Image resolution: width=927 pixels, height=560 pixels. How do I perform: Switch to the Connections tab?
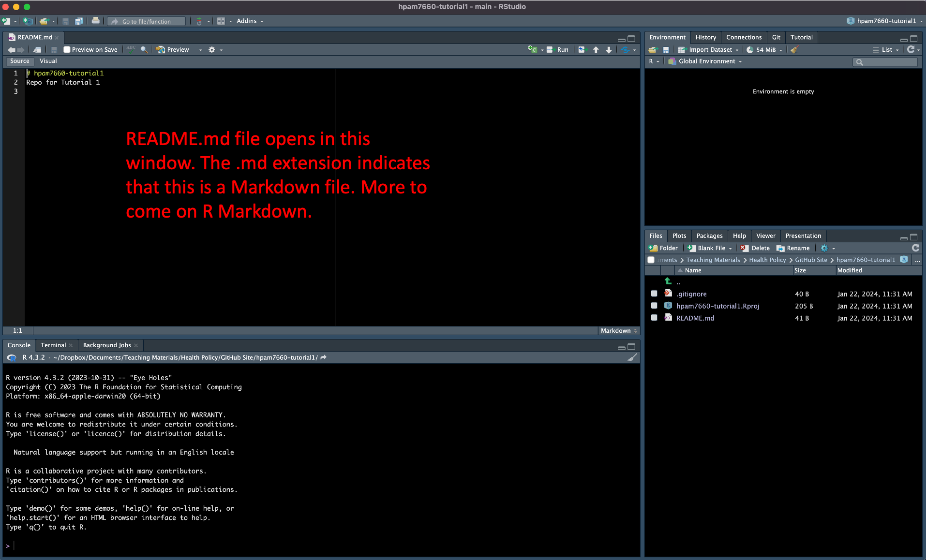(744, 37)
